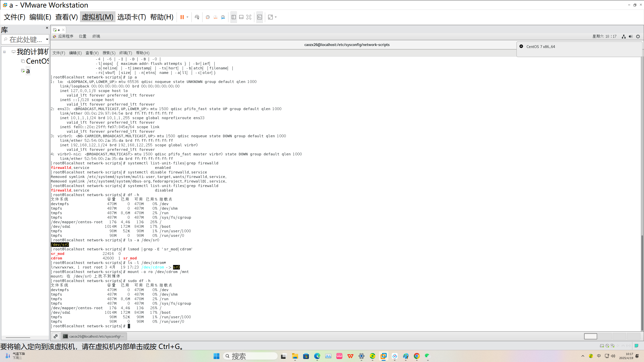This screenshot has height=362, width=644.
Task: Click the console view terminal icon
Action: (x=260, y=17)
